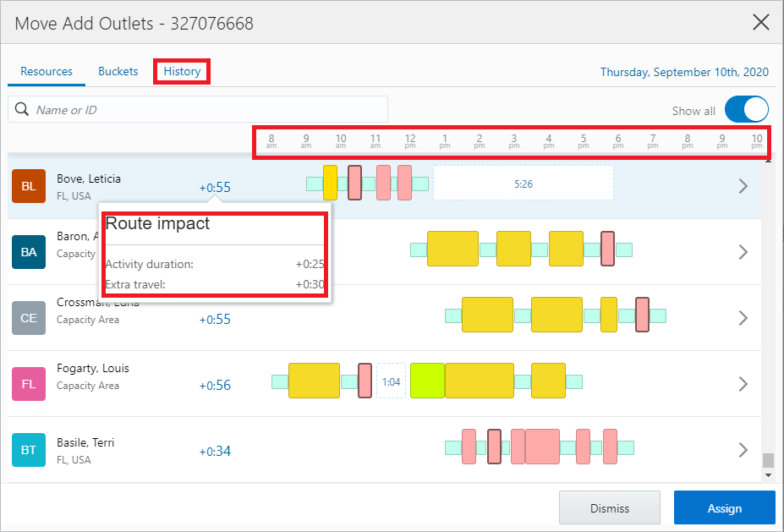The width and height of the screenshot is (784, 532).
Task: Click the search magnifier icon
Action: 20,109
